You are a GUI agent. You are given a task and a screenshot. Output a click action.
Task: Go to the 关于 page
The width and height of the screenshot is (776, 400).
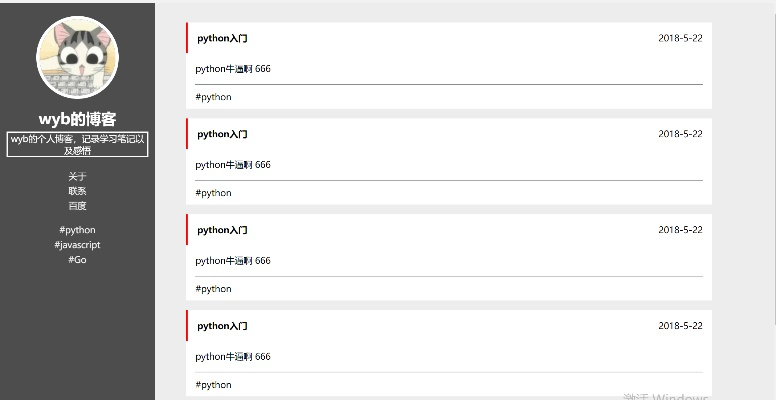point(77,176)
